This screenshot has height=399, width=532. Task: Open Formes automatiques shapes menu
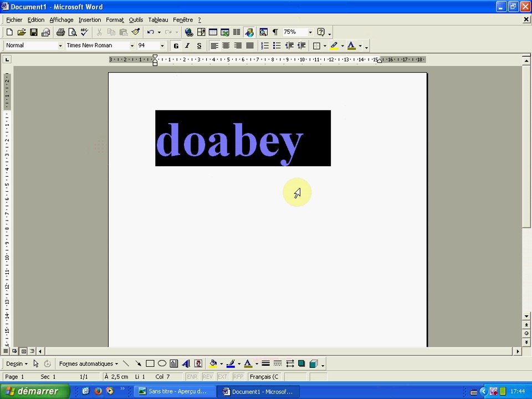pos(89,364)
